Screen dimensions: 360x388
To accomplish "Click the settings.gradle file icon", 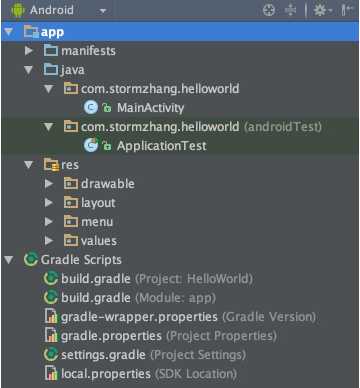I will point(51,355).
